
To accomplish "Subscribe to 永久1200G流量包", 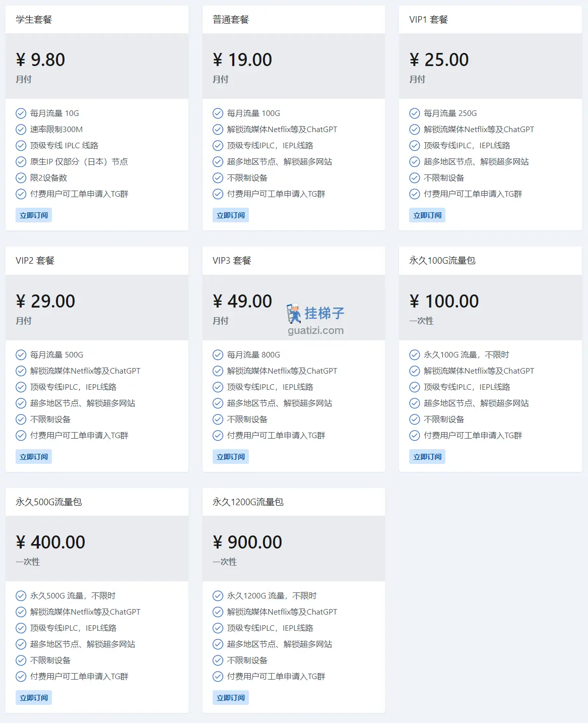I will [x=231, y=698].
